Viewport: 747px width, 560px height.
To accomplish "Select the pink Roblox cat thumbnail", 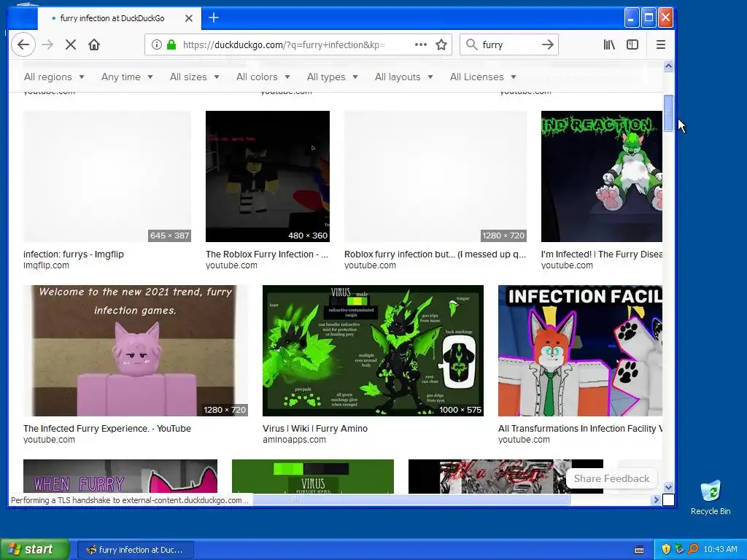I will click(135, 351).
